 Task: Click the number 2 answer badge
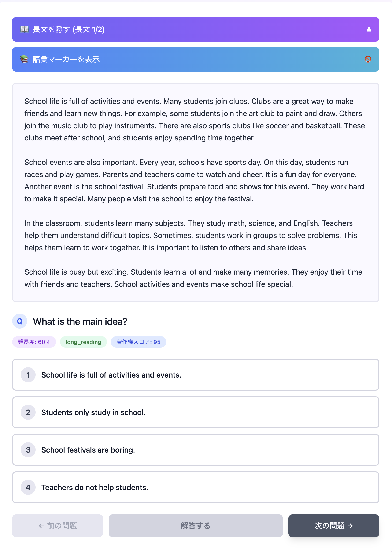tap(28, 412)
